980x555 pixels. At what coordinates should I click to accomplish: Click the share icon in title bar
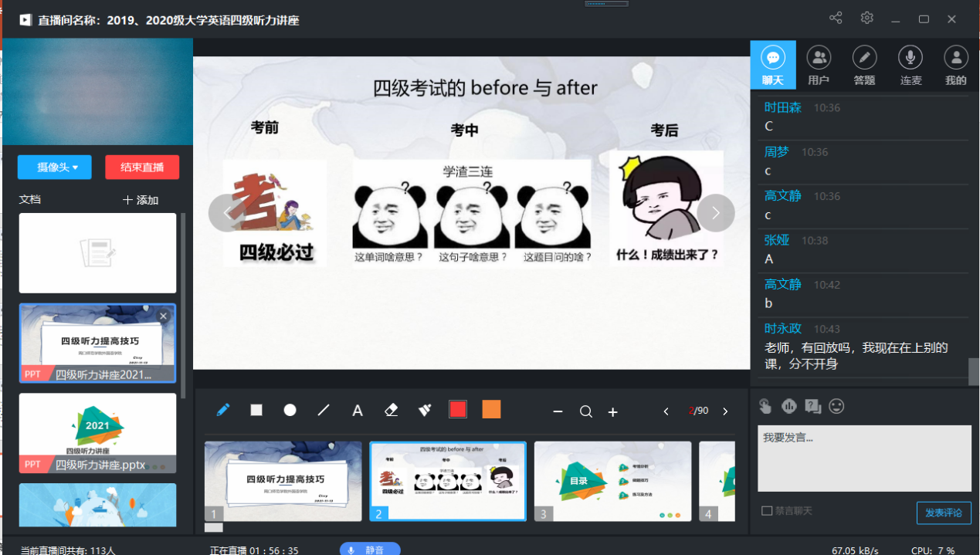tap(836, 18)
